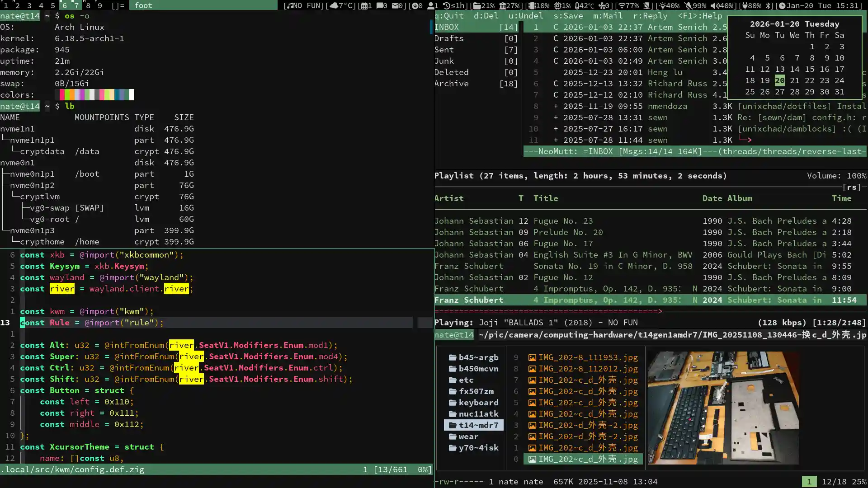Click the brightness bulb icon showing 40%
The image size is (868, 488).
point(662,5)
